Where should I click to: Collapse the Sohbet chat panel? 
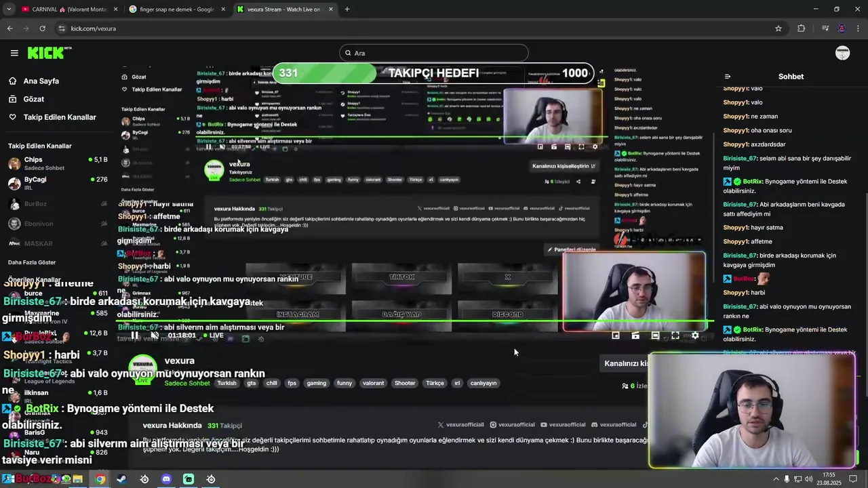[727, 77]
